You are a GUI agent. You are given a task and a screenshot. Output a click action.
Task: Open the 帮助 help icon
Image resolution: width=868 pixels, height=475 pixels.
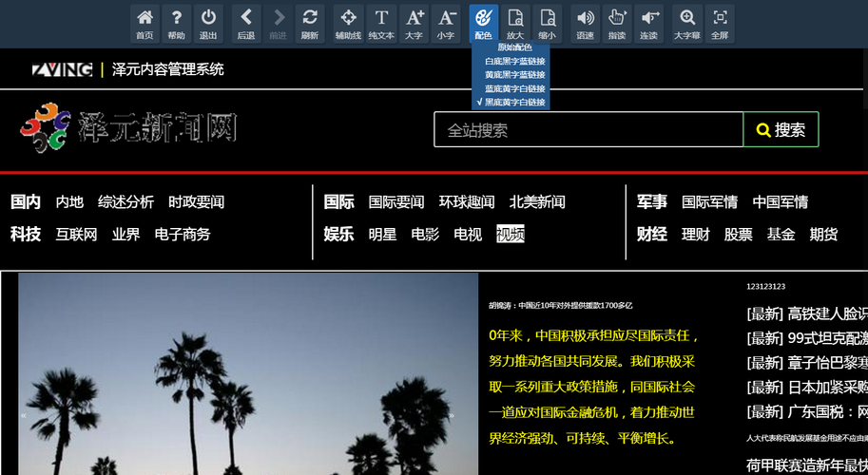(x=176, y=24)
